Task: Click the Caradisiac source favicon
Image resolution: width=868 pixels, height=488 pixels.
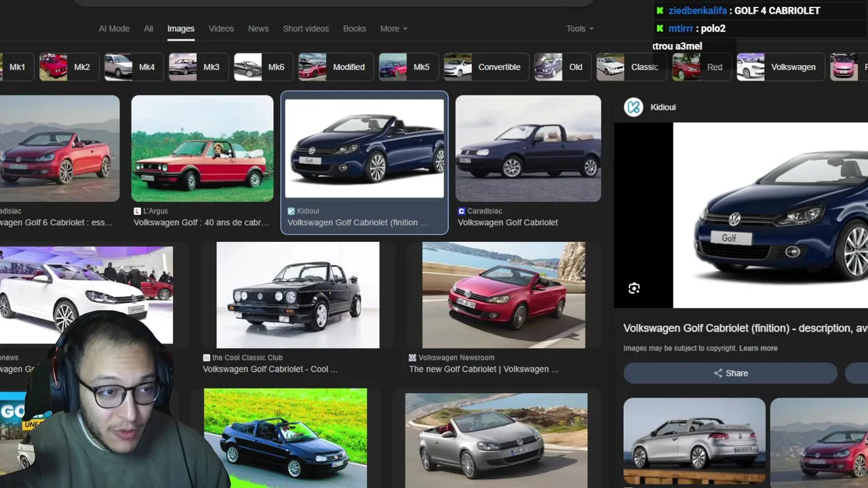Action: pyautogui.click(x=462, y=211)
